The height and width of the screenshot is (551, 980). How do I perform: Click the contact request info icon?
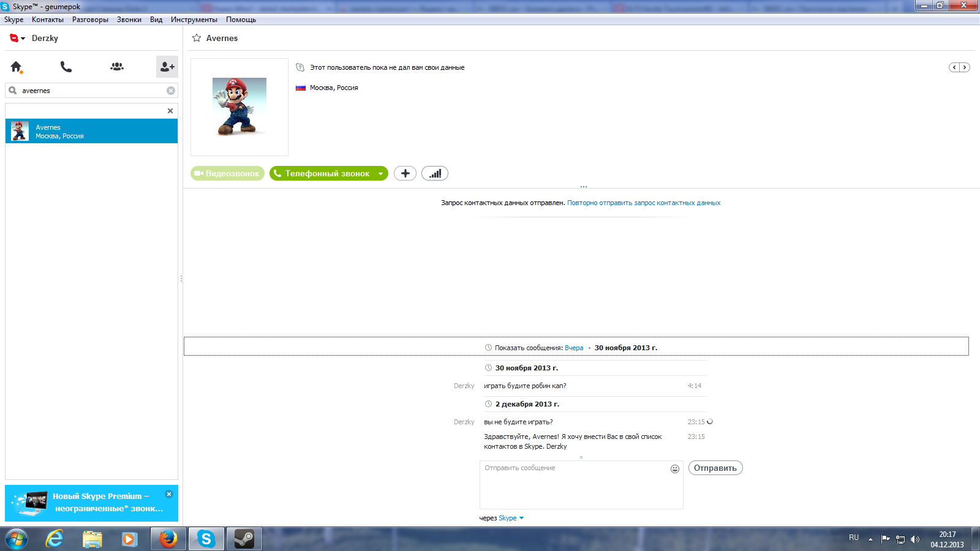(x=300, y=67)
